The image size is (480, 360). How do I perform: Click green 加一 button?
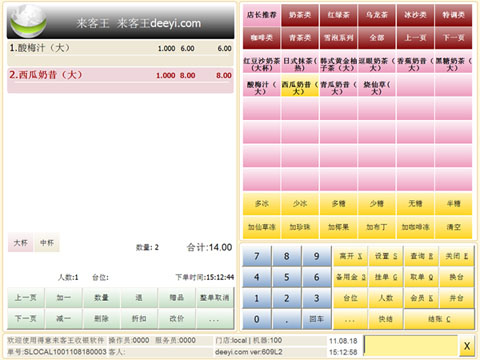(63, 298)
